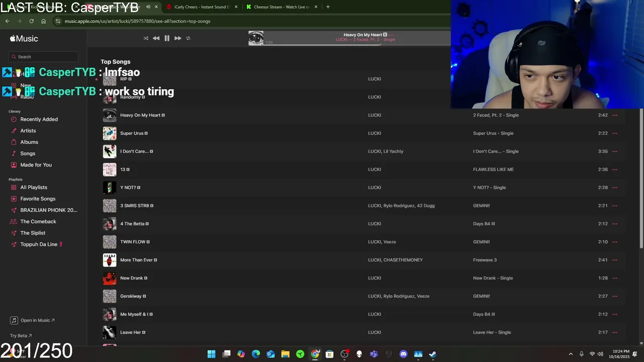The width and height of the screenshot is (644, 362).
Task: Open Made for You section
Action: (x=36, y=165)
